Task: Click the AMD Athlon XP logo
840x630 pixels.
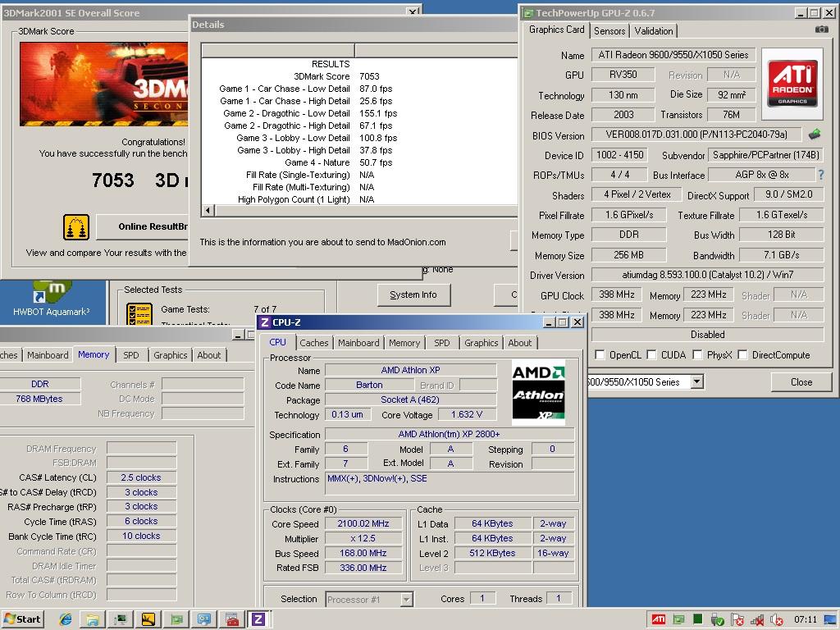Action: 538,392
